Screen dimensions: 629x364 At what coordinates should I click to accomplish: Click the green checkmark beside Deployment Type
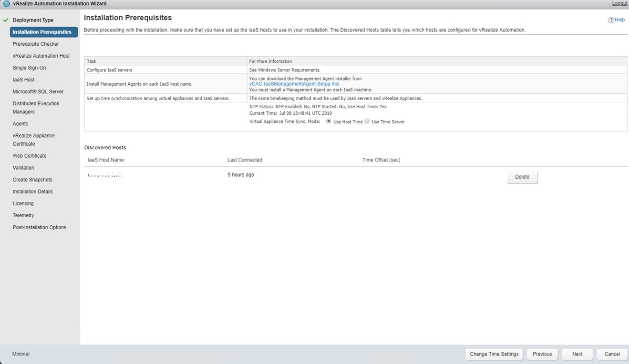tap(6, 20)
